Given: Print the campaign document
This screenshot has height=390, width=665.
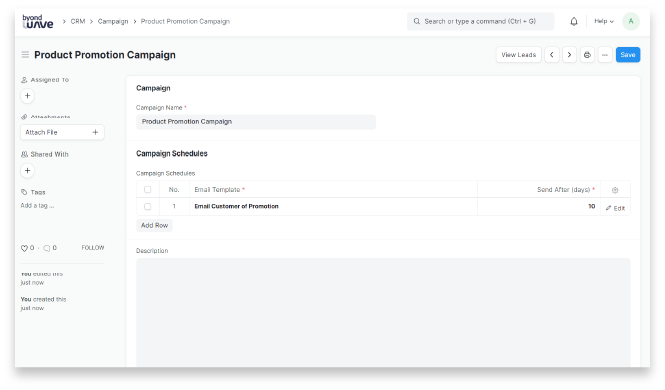Looking at the screenshot, I should click(587, 55).
